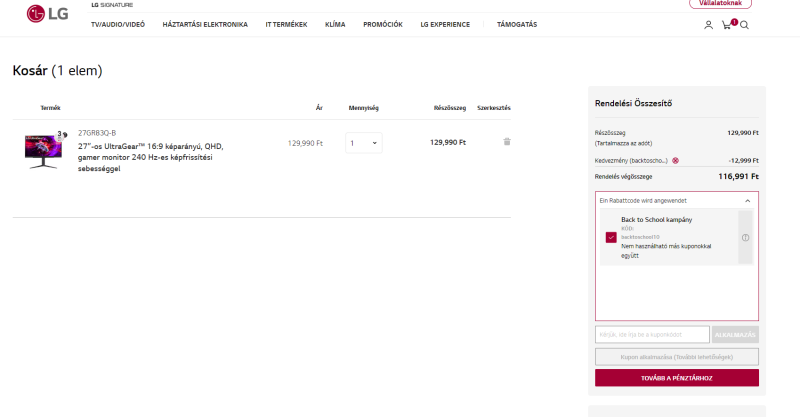Screen dimensions: 800x417
Task: Click the UltraGear monitor product thumbnail
Action: [x=43, y=151]
